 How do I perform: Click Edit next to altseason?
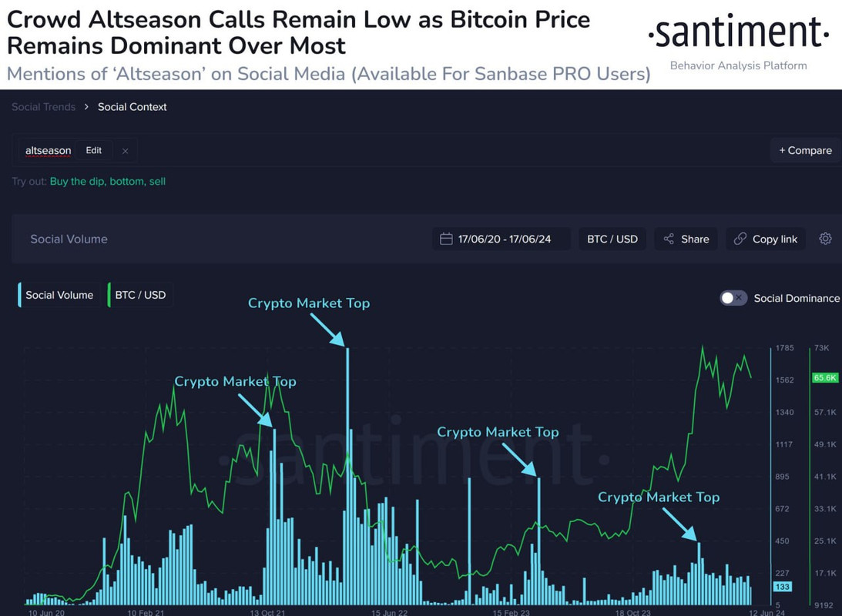tap(93, 151)
